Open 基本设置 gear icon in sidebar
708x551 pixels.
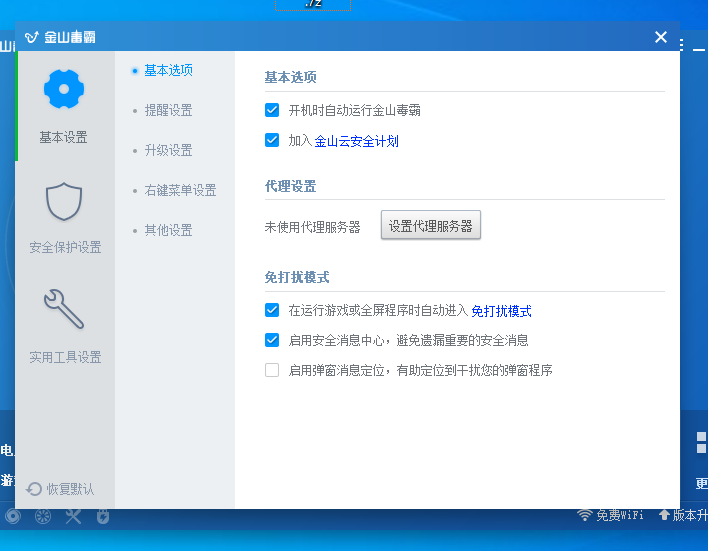tap(64, 90)
